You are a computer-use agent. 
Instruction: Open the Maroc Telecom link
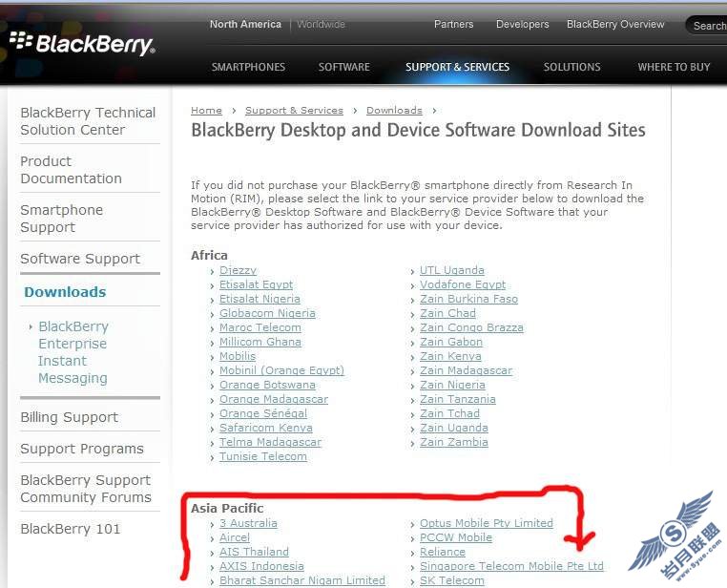click(260, 327)
